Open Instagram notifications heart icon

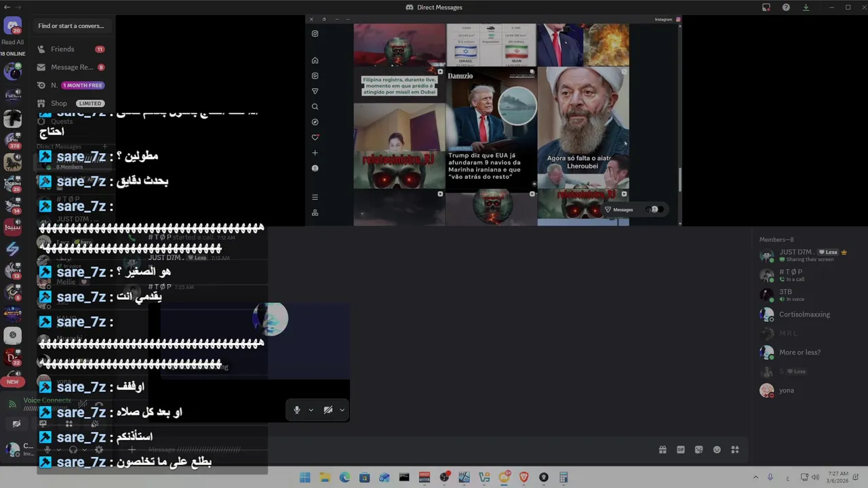(315, 138)
